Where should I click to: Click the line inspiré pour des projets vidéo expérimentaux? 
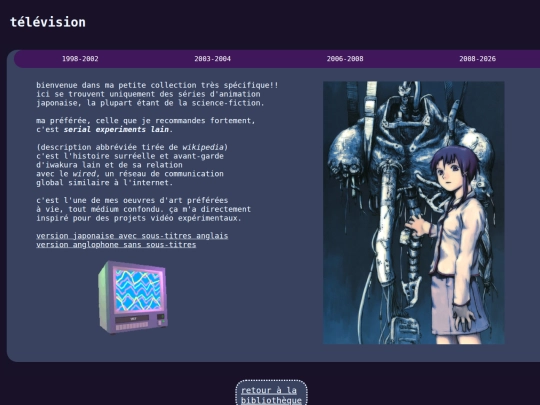click(139, 218)
